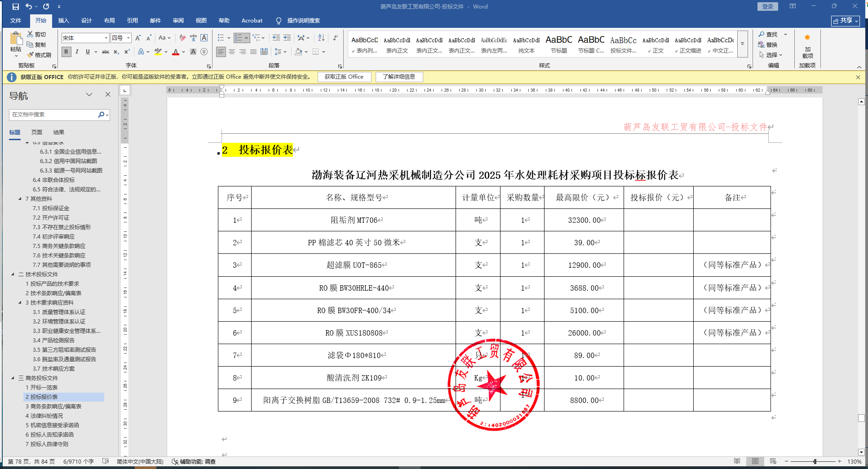Screen dimensions: 868x469
Task: Decrease paragraph indent
Action: pyautogui.click(x=276, y=38)
